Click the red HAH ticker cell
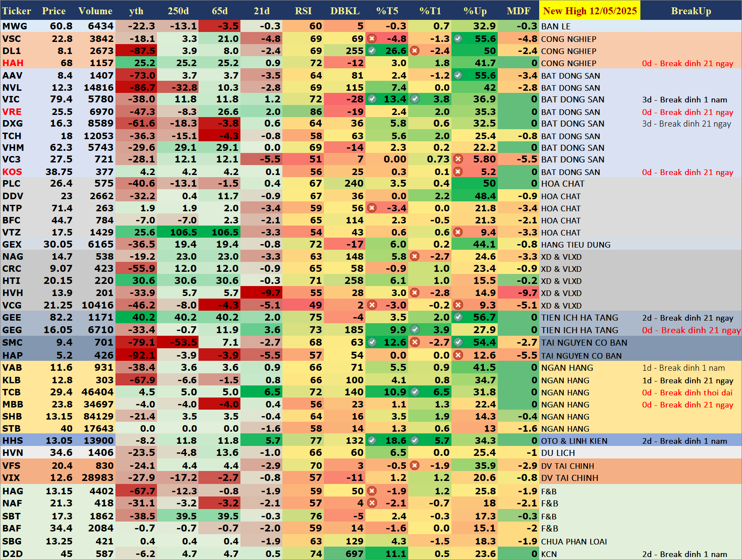This screenshot has height=560, width=742. coord(13,63)
